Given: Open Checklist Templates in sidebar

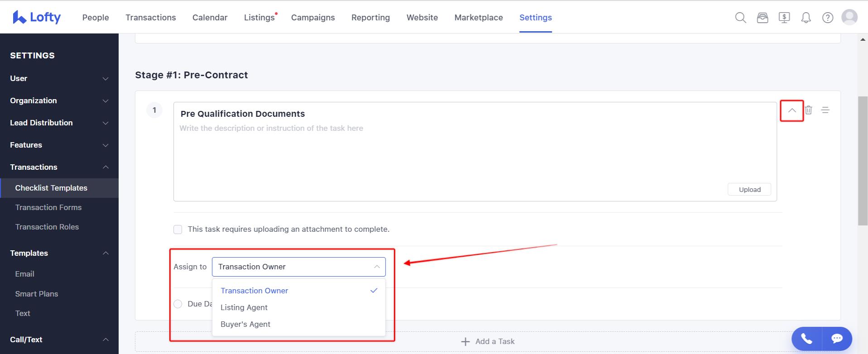Looking at the screenshot, I should coord(59,188).
